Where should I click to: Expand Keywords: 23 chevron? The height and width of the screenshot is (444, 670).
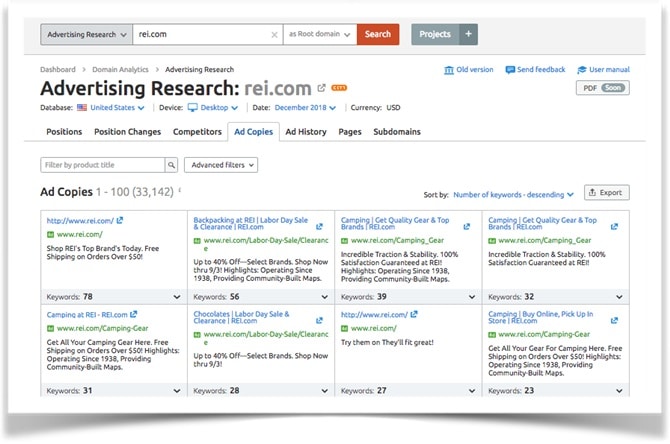[619, 391]
